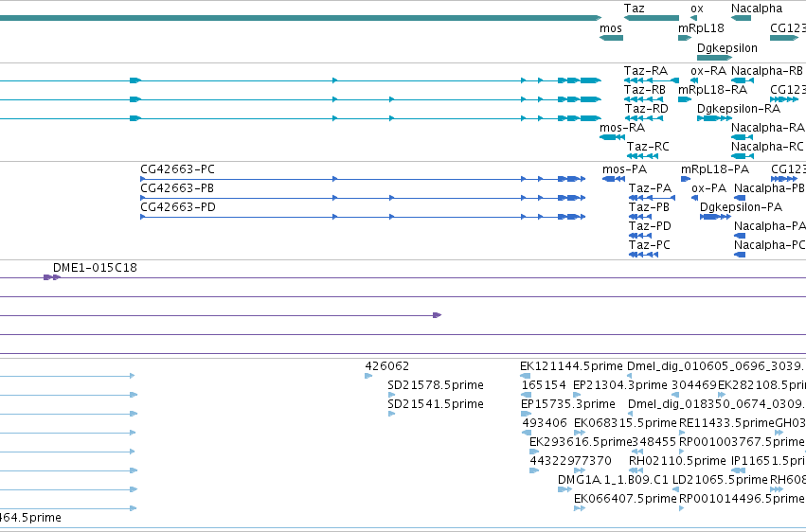Click the arrow glyph under the 426062 label
The width and height of the screenshot is (806, 532).
point(368,376)
